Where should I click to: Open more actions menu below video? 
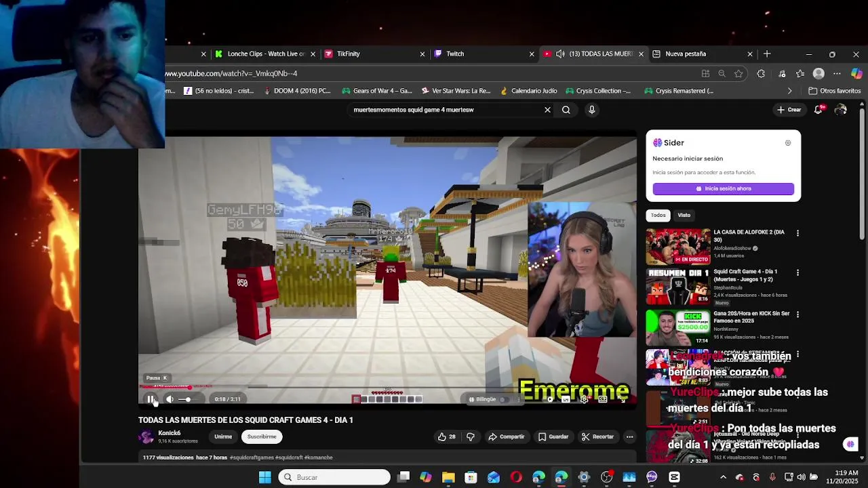tap(629, 437)
